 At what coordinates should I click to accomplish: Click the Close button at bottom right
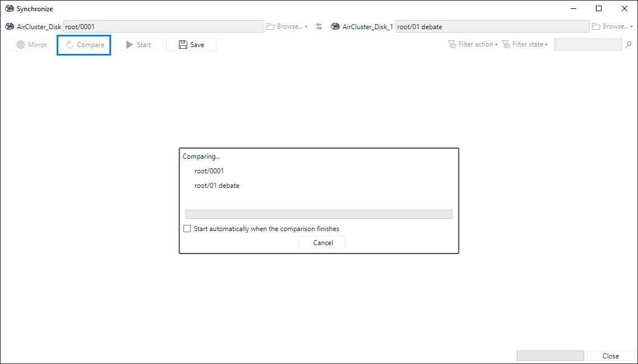coord(611,356)
